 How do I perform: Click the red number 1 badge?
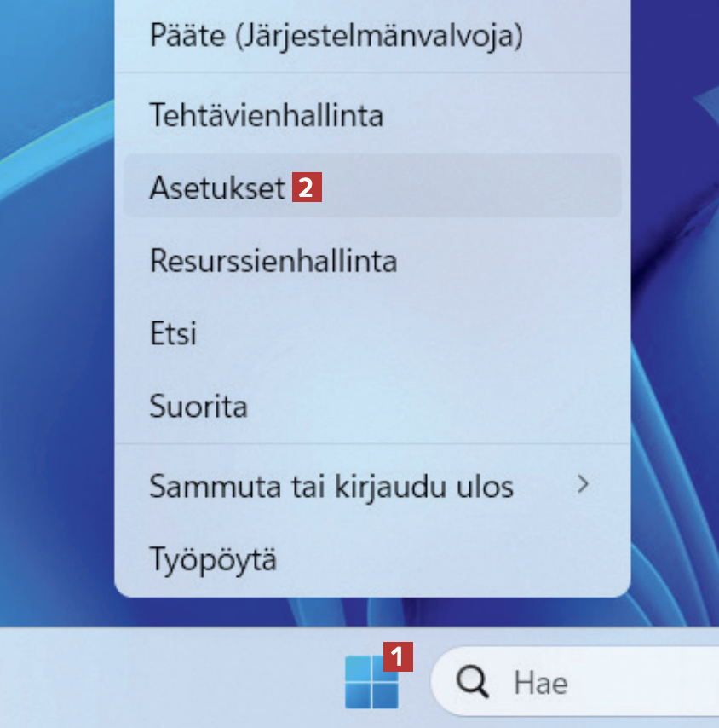coord(399,657)
